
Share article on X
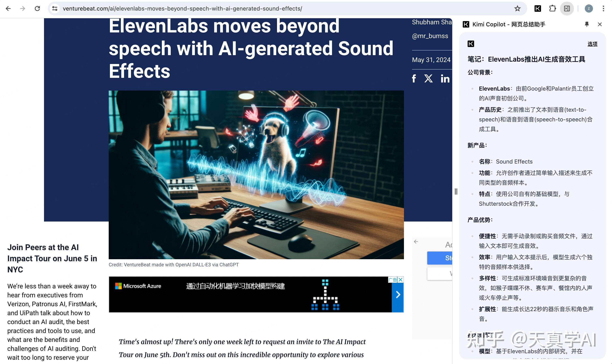[428, 79]
